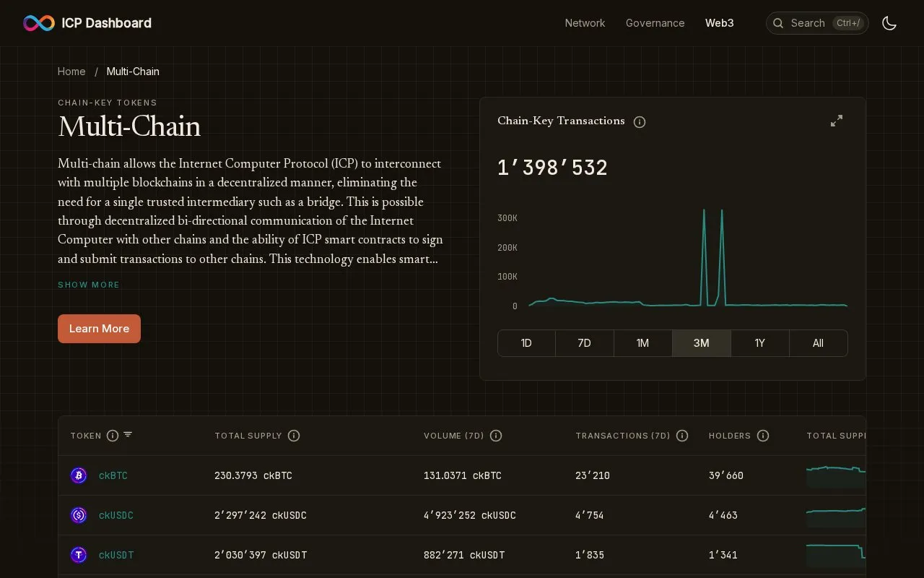924x578 pixels.
Task: Open the Total Supply info icon
Action: pos(294,436)
